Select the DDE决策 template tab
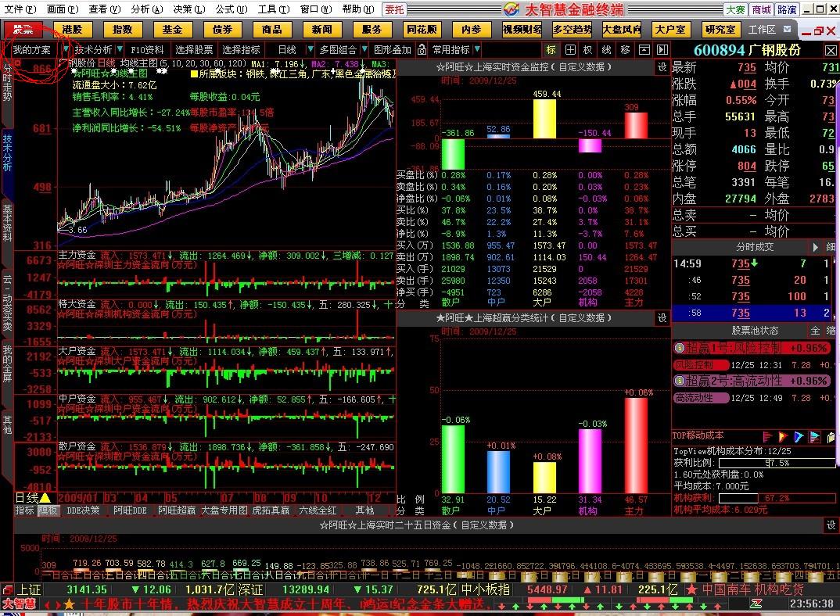 coord(83,510)
